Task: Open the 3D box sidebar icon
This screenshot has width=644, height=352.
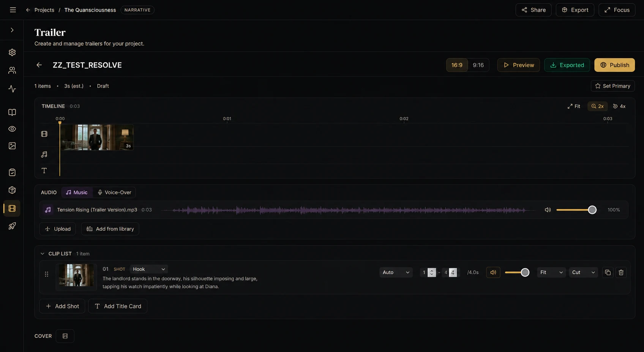Action: 12,190
